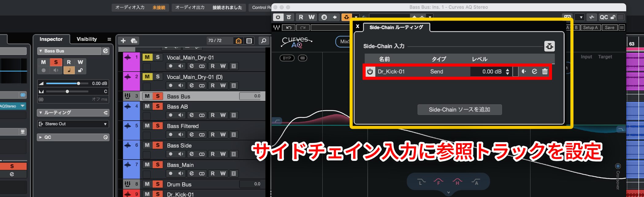Viewport: 644px width, 197px height.
Task: Click the grid icon beside BYP
Action: [302, 58]
